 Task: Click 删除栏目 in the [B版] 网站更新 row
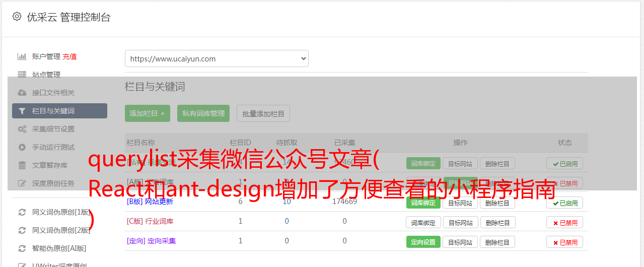pos(497,203)
